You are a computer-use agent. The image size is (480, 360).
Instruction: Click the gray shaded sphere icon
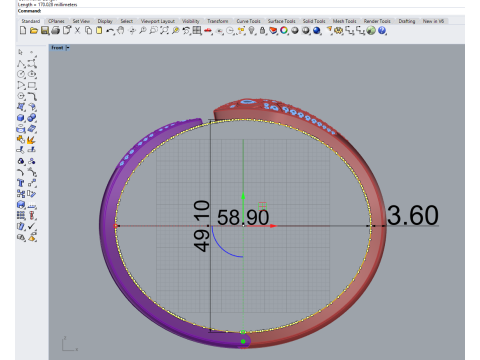coord(295,31)
